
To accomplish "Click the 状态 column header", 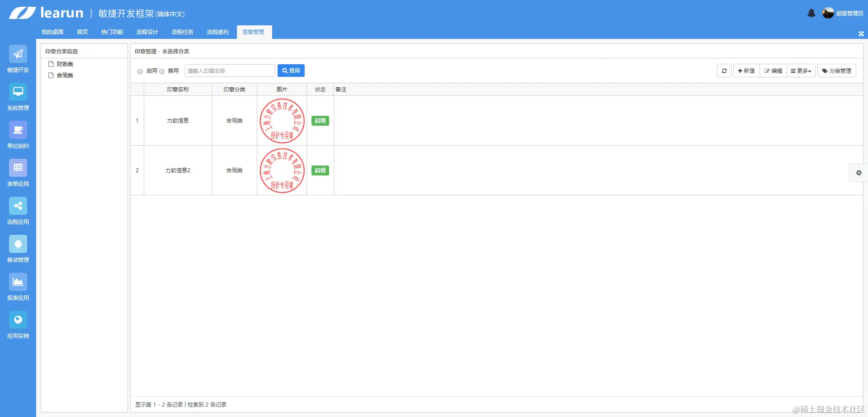I will [x=320, y=90].
